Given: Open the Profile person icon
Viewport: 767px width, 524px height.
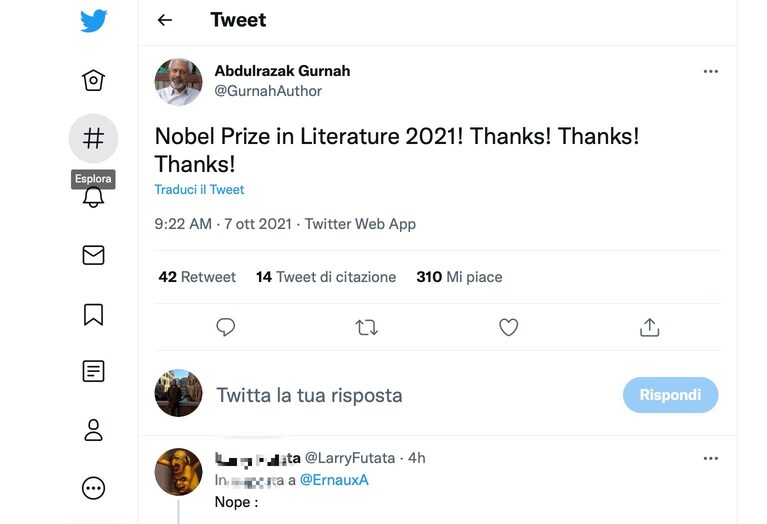Looking at the screenshot, I should tap(93, 430).
